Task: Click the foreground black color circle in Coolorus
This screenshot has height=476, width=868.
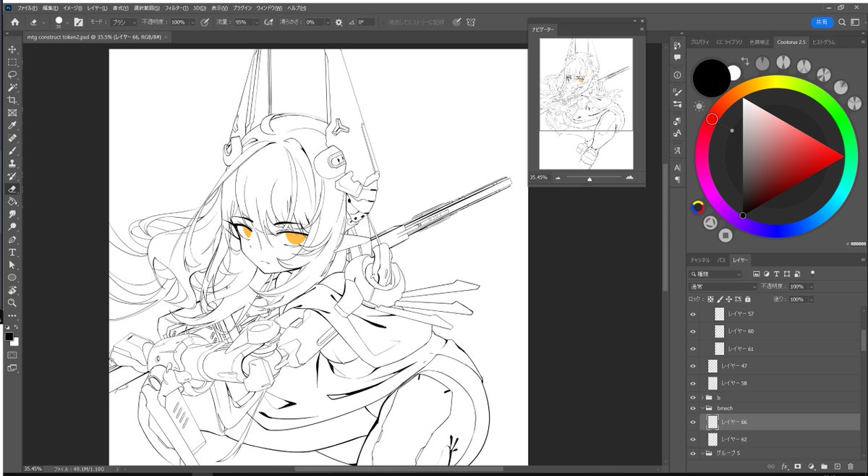Action: point(711,77)
